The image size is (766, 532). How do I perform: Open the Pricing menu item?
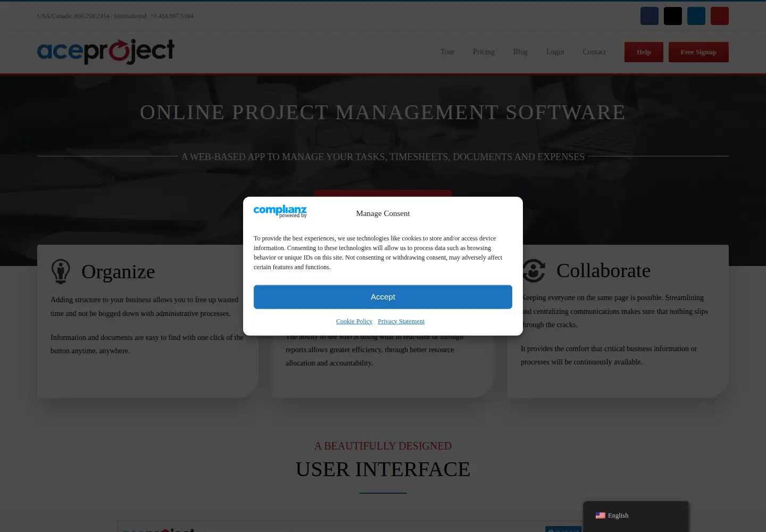[x=484, y=52]
